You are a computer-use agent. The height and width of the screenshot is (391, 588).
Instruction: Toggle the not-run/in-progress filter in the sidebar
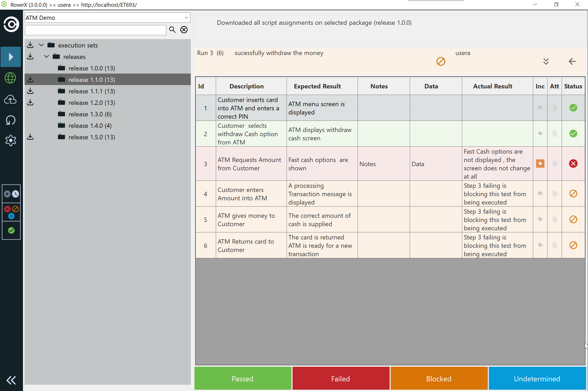(x=11, y=194)
